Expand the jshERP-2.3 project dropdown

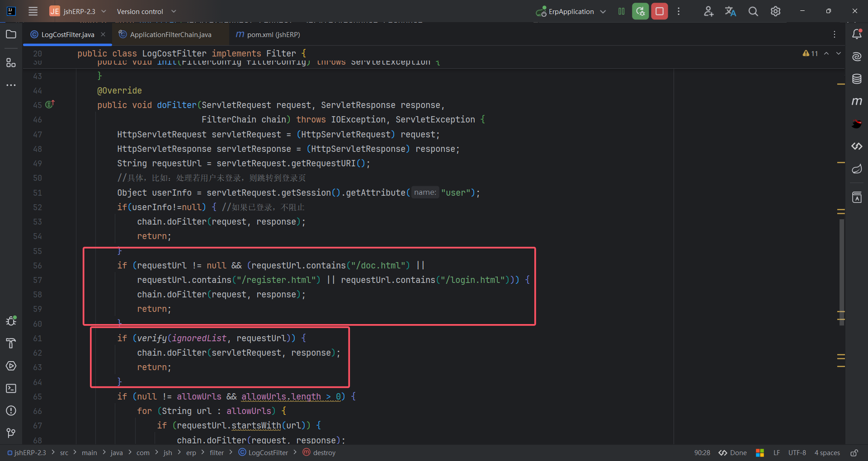(x=80, y=11)
